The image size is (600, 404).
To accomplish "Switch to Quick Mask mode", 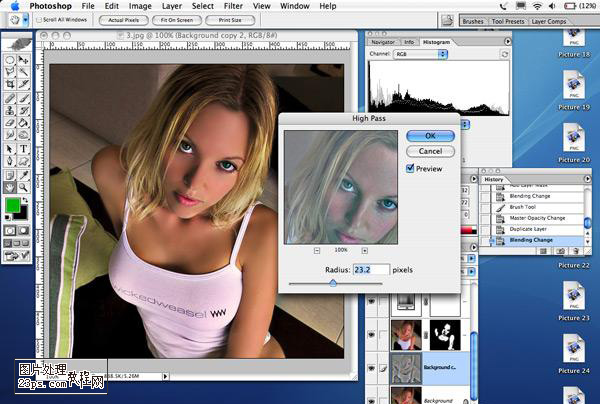I will click(23, 231).
